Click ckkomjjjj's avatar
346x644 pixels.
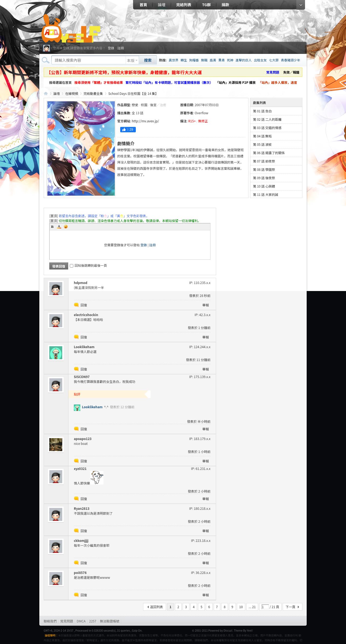click(x=56, y=546)
